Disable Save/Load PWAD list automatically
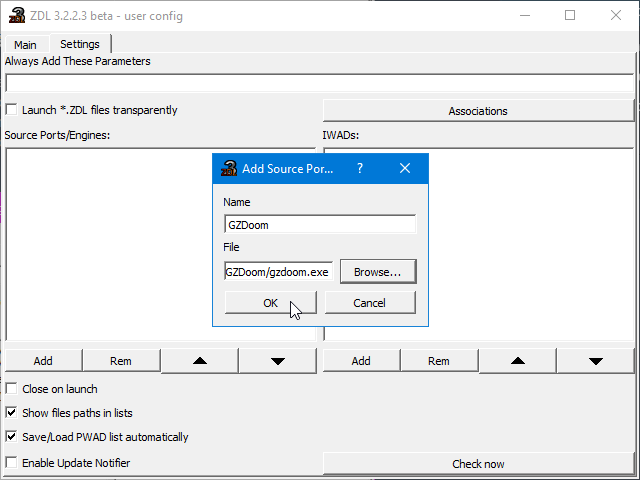 [12, 437]
